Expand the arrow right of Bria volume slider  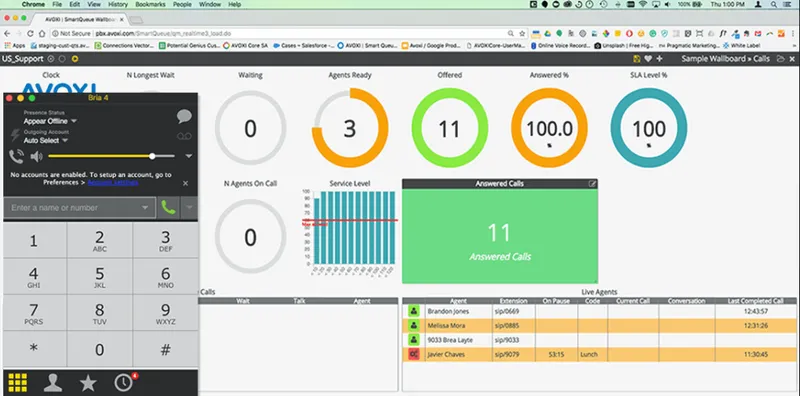188,156
